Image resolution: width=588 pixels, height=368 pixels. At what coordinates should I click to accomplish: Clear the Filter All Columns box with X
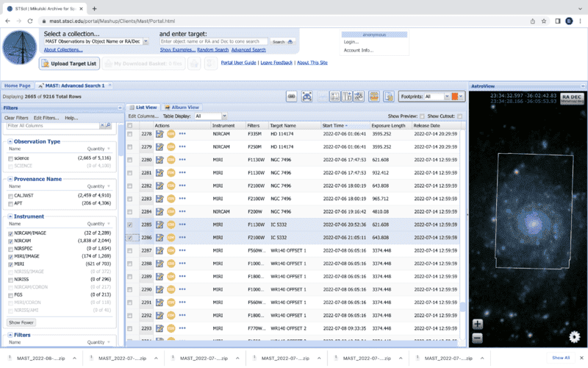pos(102,125)
